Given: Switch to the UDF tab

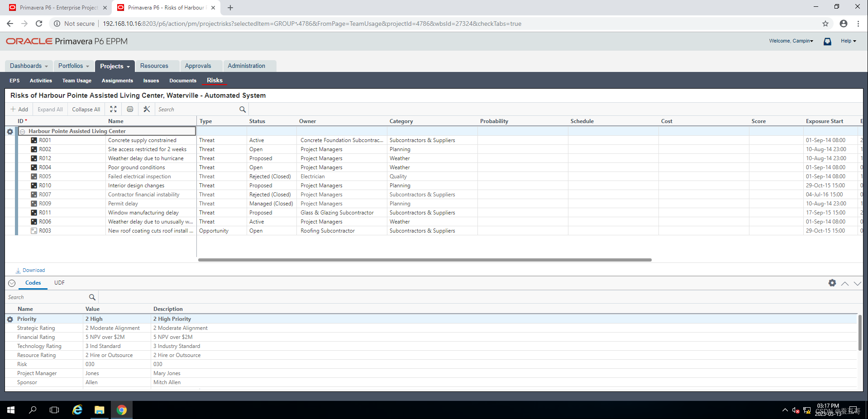Looking at the screenshot, I should [59, 283].
